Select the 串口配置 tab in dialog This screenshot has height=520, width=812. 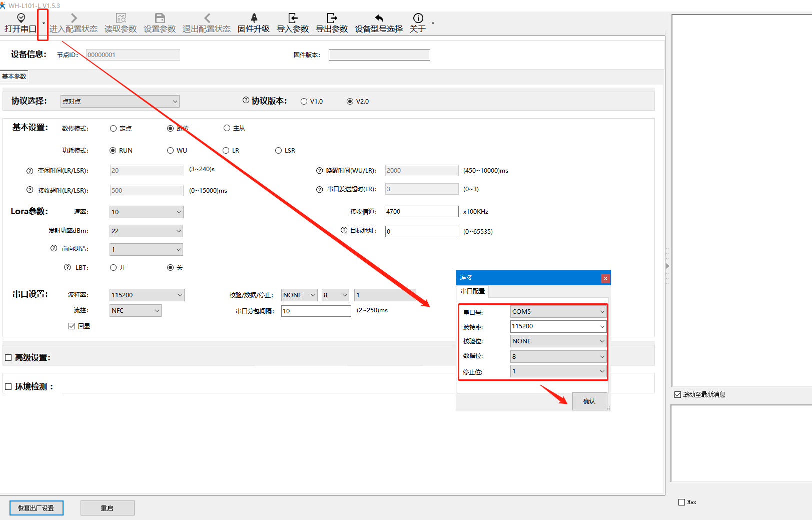(473, 291)
